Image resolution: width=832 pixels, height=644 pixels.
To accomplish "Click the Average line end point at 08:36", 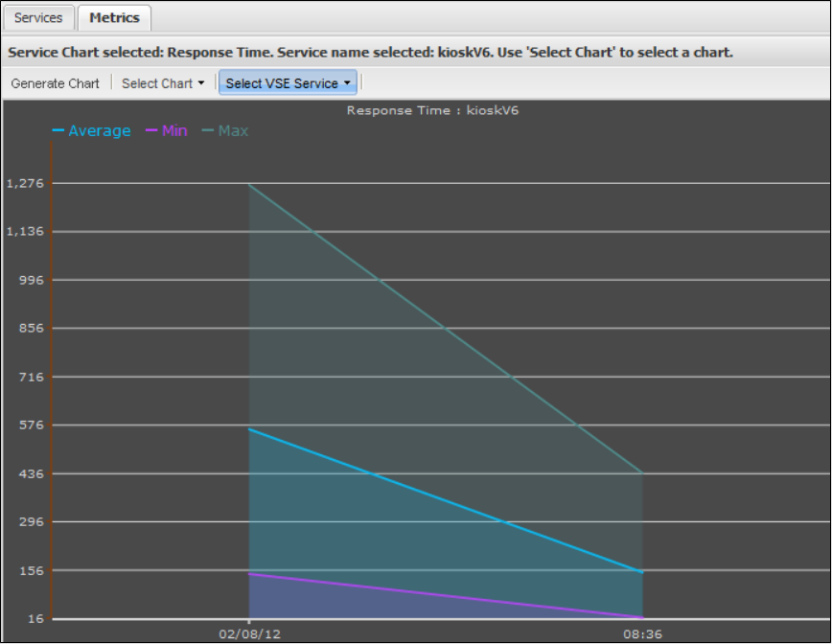I will click(642, 572).
